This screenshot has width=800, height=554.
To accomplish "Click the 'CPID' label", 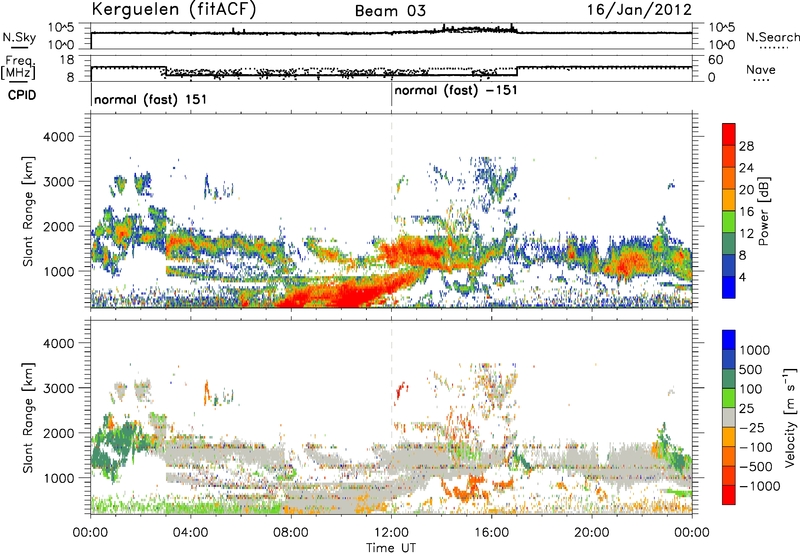I will pyautogui.click(x=22, y=95).
